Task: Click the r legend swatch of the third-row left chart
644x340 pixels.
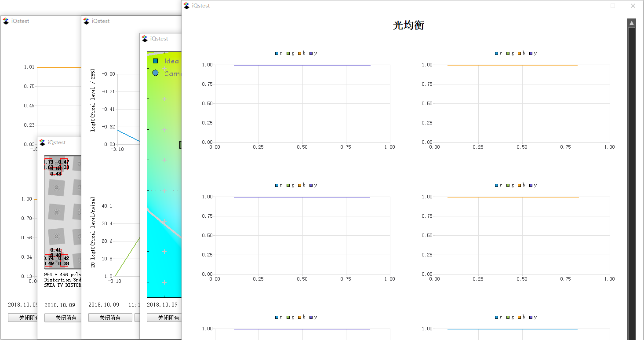Action: tap(277, 317)
